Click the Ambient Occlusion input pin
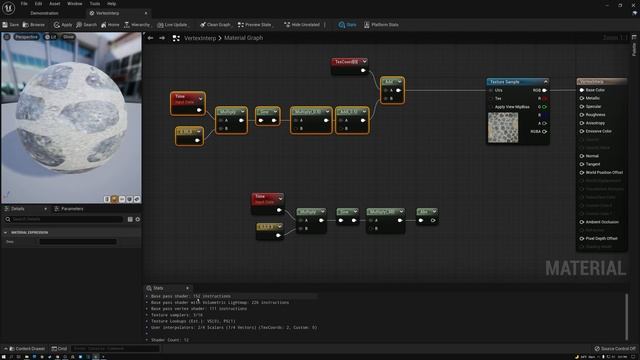 pyautogui.click(x=582, y=222)
